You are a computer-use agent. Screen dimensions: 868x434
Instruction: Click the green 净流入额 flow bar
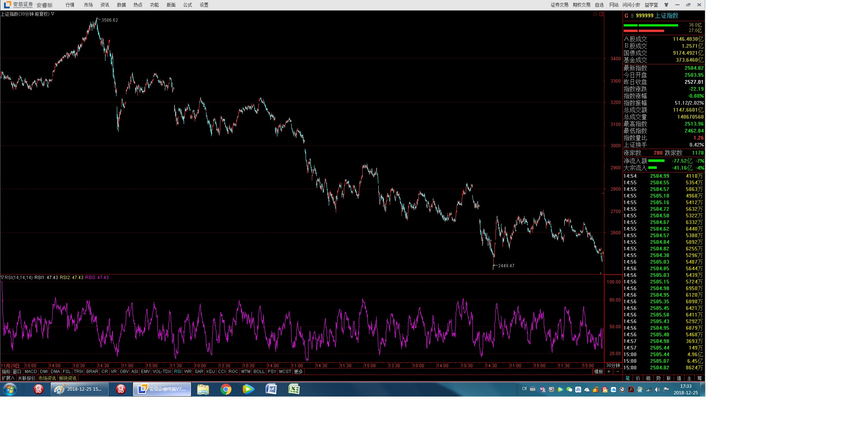click(x=656, y=161)
